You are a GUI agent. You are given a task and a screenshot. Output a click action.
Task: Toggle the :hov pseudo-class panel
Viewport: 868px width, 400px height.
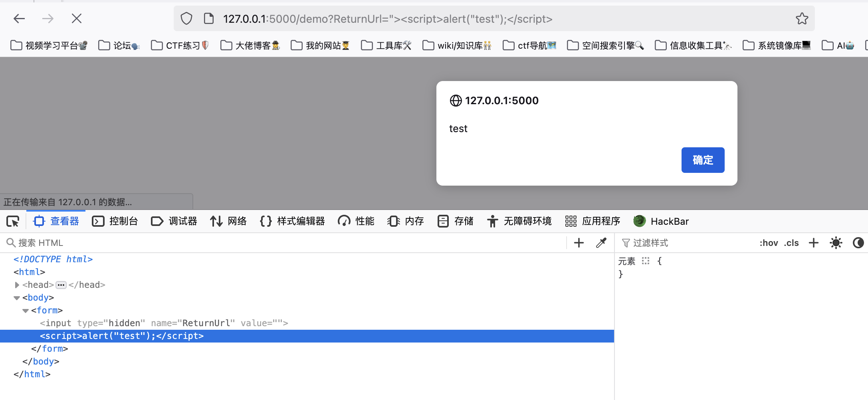[x=768, y=243]
